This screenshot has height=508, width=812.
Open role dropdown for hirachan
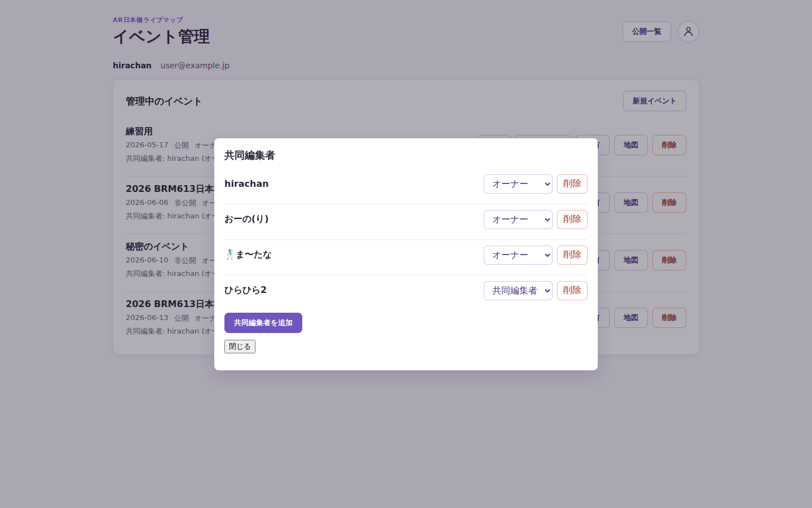[518, 184]
